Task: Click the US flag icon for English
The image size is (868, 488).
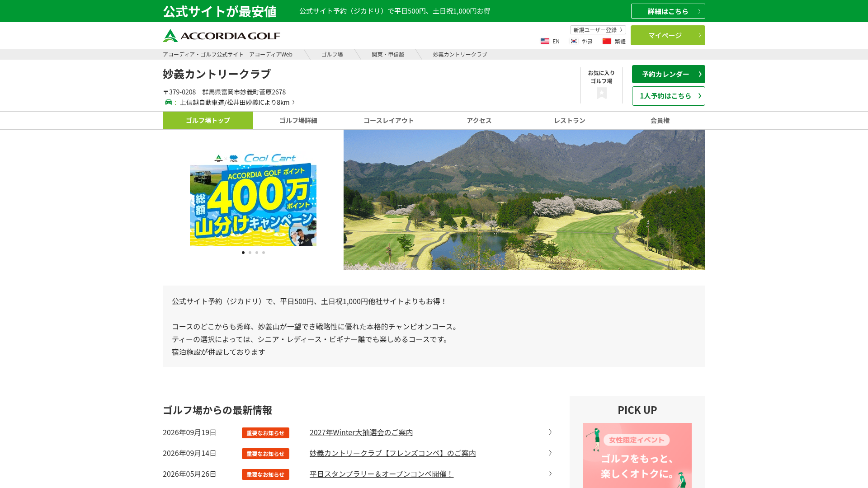Action: click(545, 41)
